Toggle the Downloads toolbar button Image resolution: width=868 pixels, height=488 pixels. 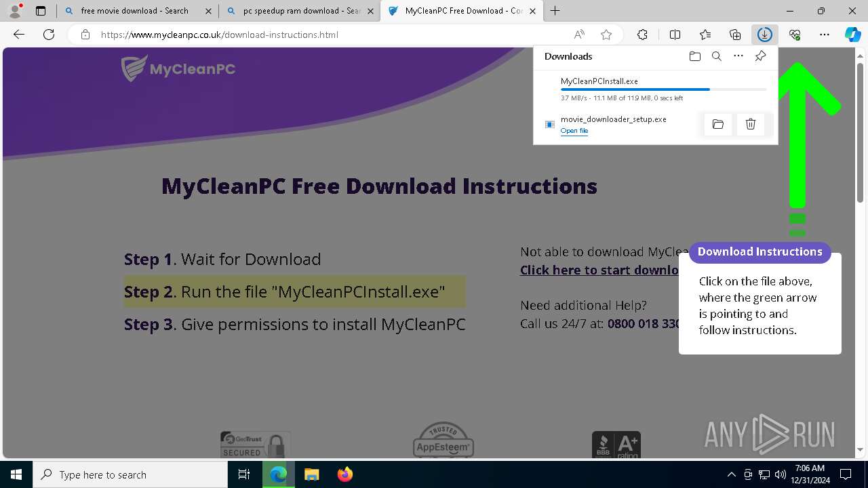pyautogui.click(x=765, y=35)
